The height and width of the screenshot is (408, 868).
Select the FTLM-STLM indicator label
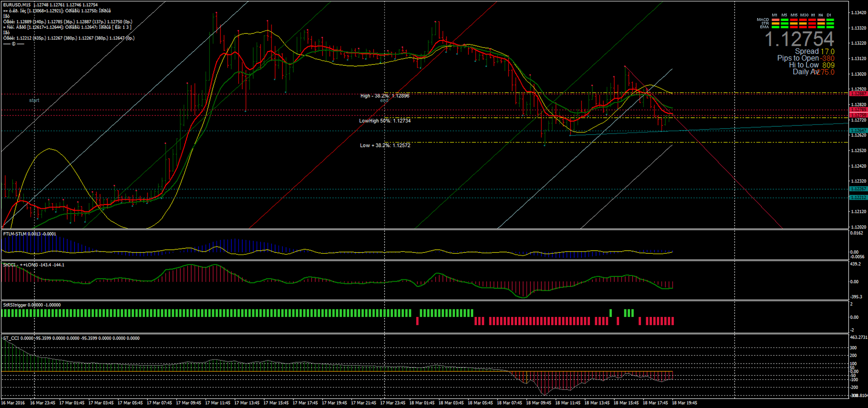click(x=15, y=234)
